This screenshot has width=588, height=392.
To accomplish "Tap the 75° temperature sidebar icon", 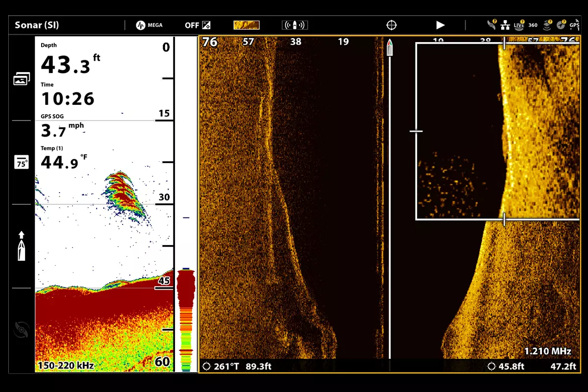I will [22, 163].
